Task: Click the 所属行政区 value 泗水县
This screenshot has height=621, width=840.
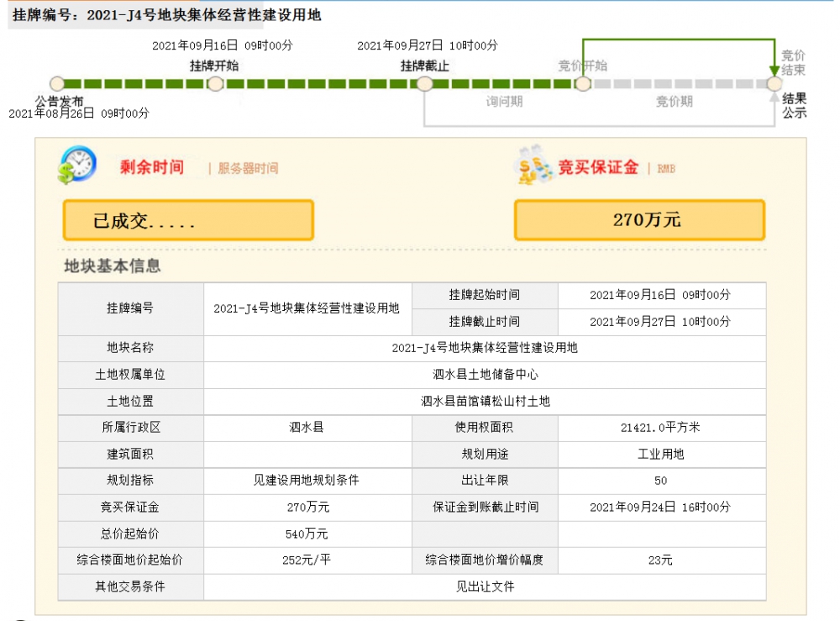Action: click(307, 428)
